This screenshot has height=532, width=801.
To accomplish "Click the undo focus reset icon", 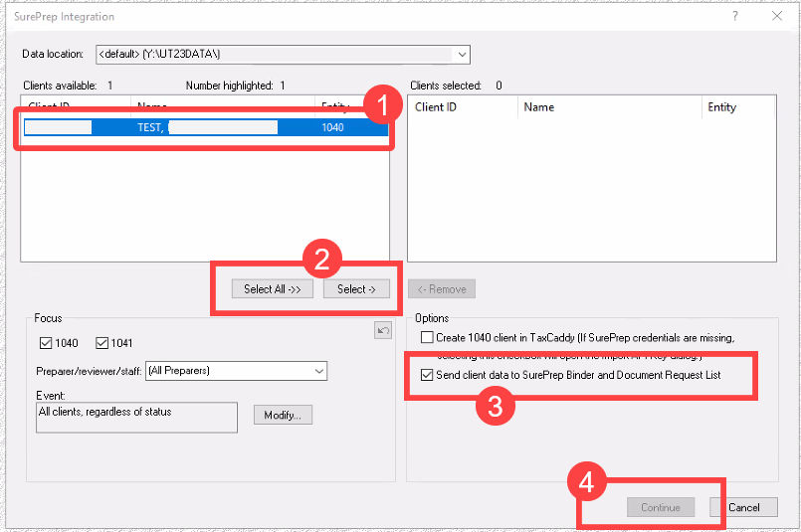I will [x=383, y=331].
